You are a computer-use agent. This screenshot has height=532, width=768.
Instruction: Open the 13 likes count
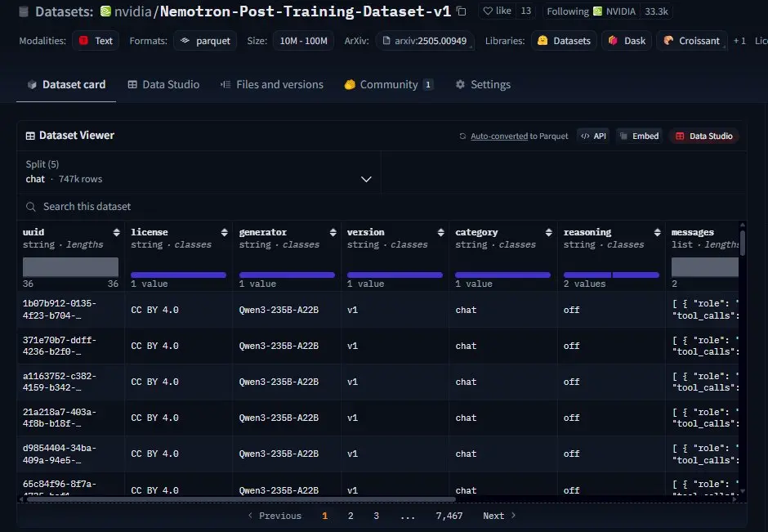click(525, 11)
